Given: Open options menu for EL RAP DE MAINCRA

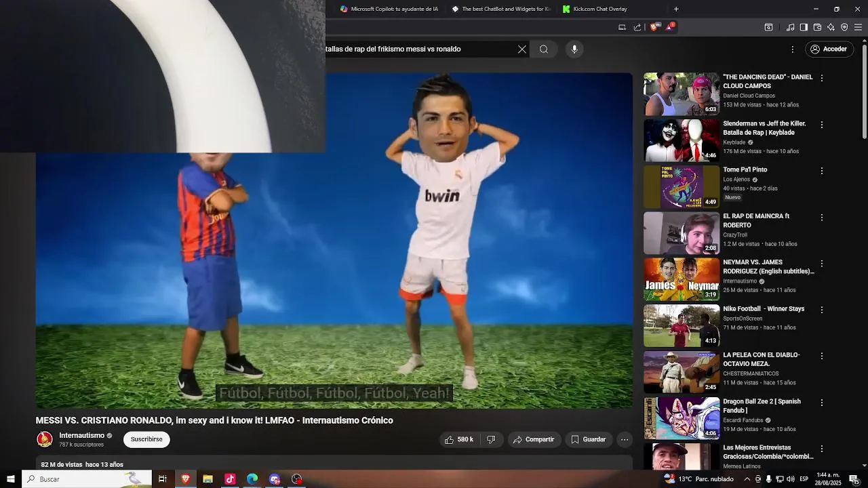Looking at the screenshot, I should tap(822, 218).
